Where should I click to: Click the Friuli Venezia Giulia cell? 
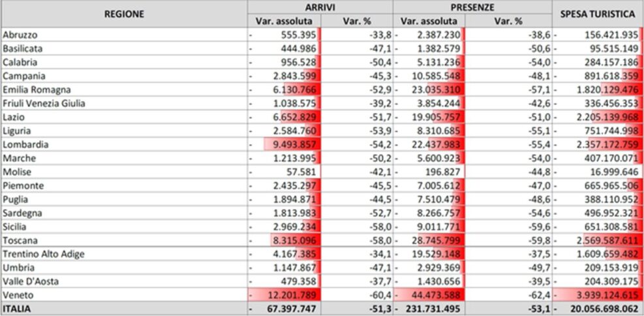44,103
